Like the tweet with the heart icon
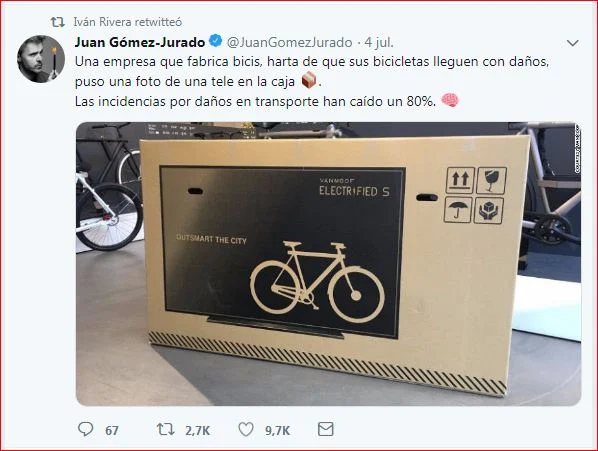598x451 pixels. click(246, 430)
